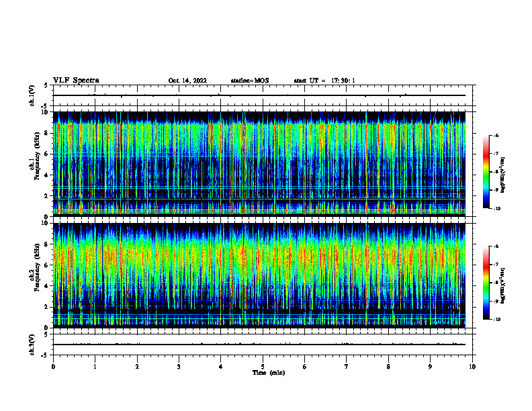Click the ch.1(V) axis top value "5"
This screenshot has width=532, height=411.
click(x=46, y=86)
